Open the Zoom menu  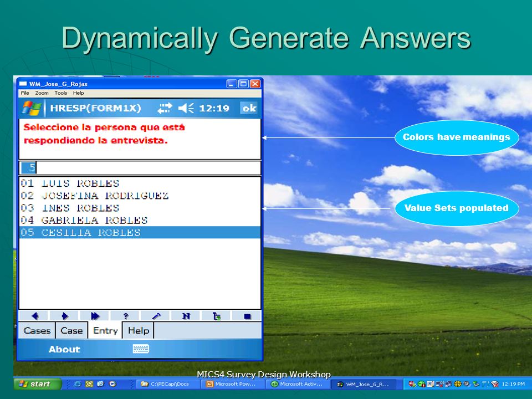(42, 93)
